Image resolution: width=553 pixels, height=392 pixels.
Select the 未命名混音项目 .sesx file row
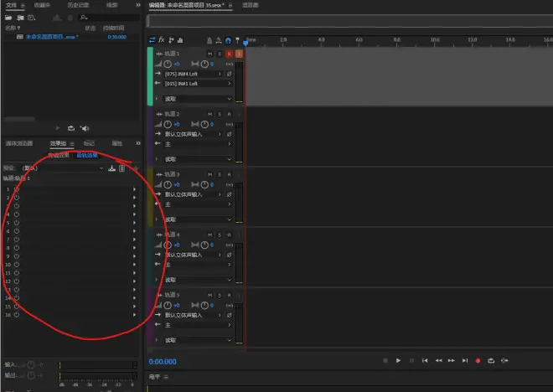[x=71, y=37]
